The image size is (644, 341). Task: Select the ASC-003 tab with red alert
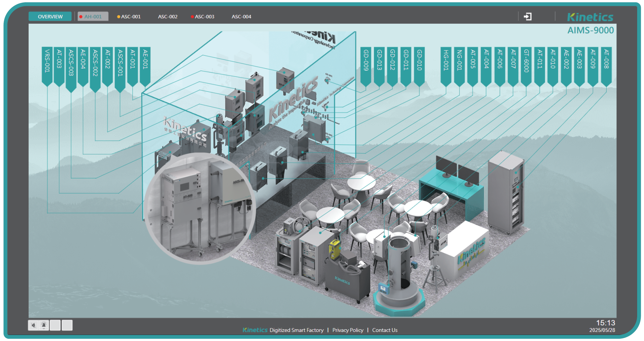[x=204, y=17]
